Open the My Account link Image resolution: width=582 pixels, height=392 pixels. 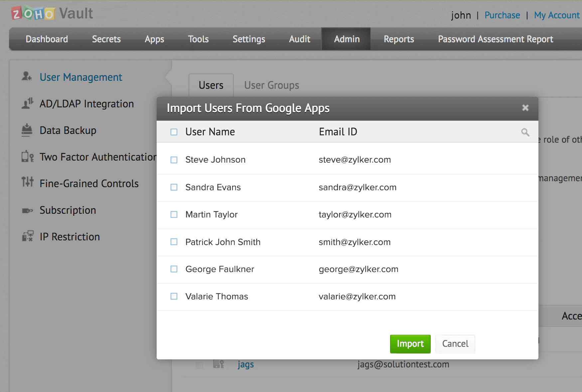coord(557,15)
